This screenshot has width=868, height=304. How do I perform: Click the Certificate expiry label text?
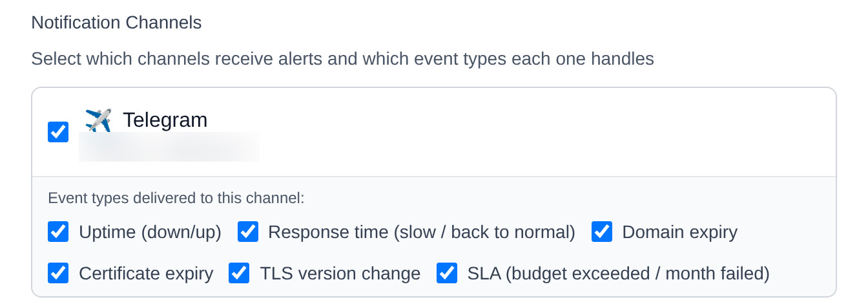[146, 274]
